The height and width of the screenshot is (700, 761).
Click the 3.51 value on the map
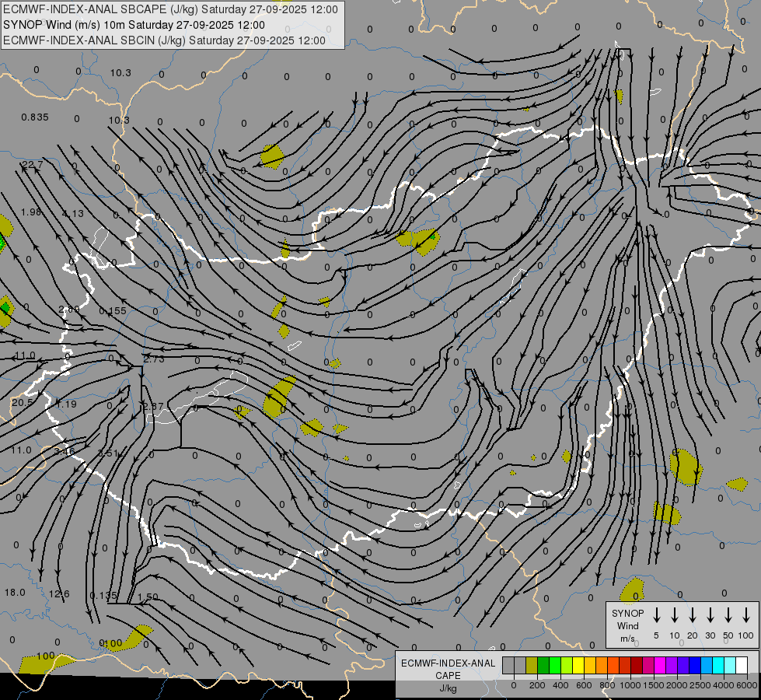108,453
